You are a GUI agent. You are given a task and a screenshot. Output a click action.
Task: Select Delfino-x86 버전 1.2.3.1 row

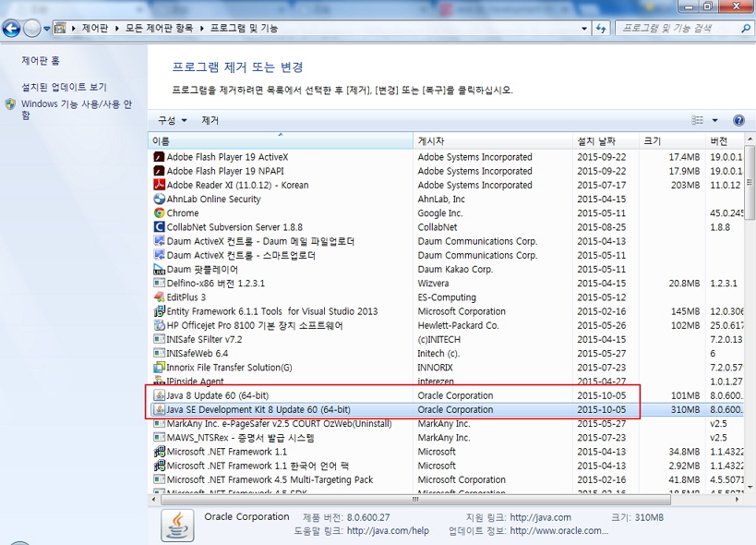(x=446, y=283)
